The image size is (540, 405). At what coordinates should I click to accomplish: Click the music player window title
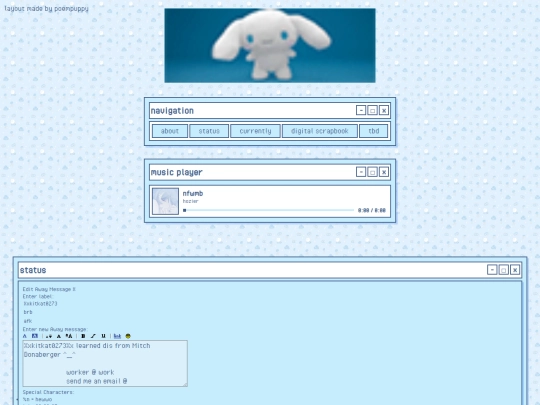[x=176, y=172]
